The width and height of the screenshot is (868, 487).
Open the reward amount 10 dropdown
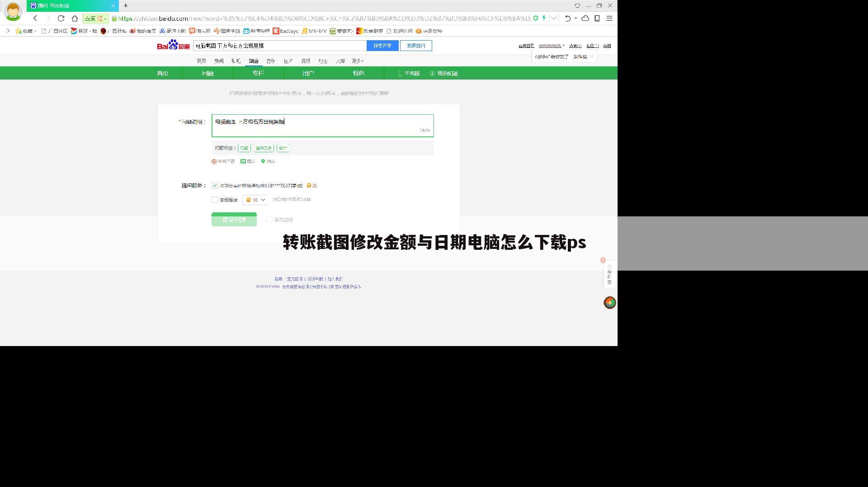(255, 200)
